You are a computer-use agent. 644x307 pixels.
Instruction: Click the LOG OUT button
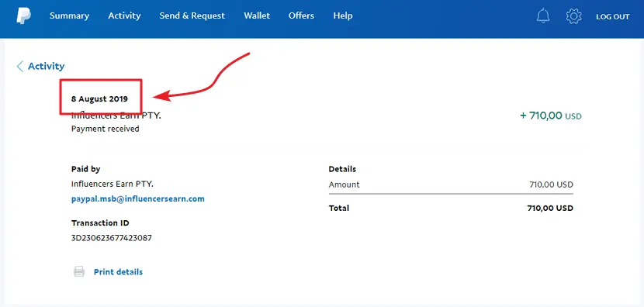pos(613,16)
